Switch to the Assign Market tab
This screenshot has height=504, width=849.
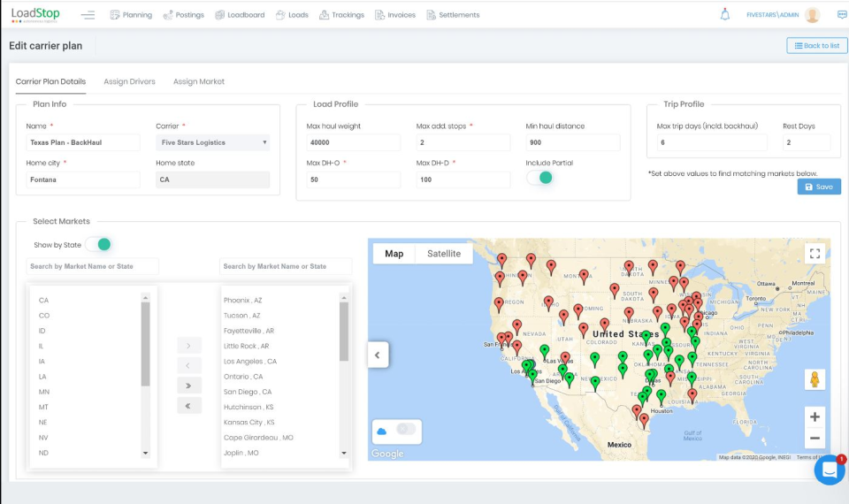[x=199, y=81]
